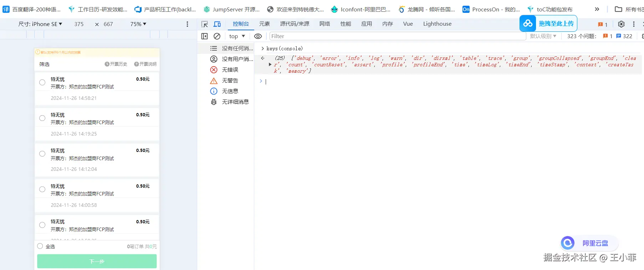The image size is (644, 270).
Task: Click the 下一步 button
Action: click(x=97, y=261)
